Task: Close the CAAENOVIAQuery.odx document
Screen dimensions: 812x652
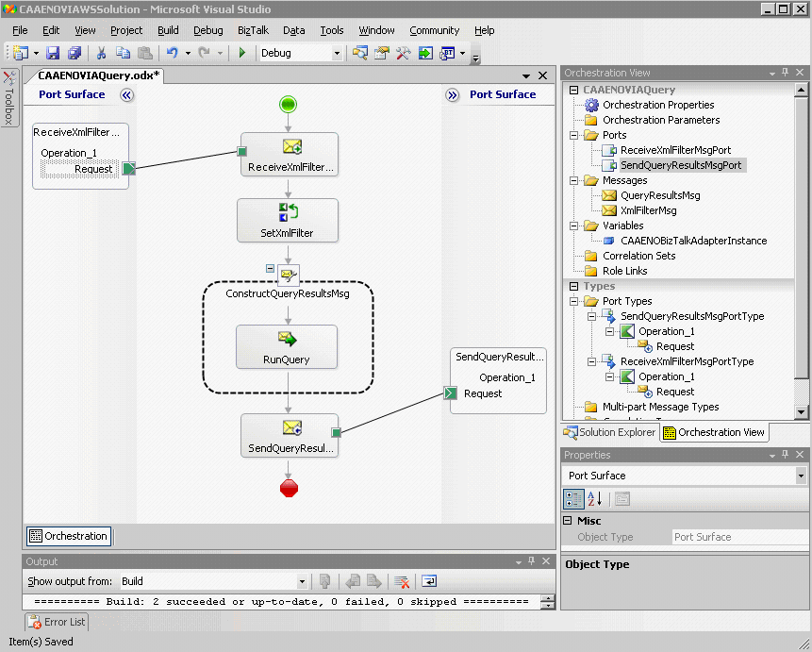Action: click(x=542, y=75)
